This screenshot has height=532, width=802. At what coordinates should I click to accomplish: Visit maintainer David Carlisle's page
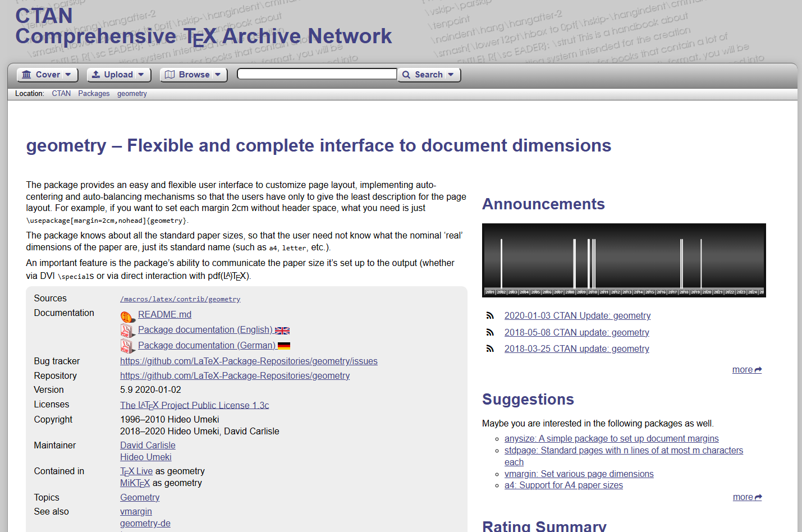point(148,446)
